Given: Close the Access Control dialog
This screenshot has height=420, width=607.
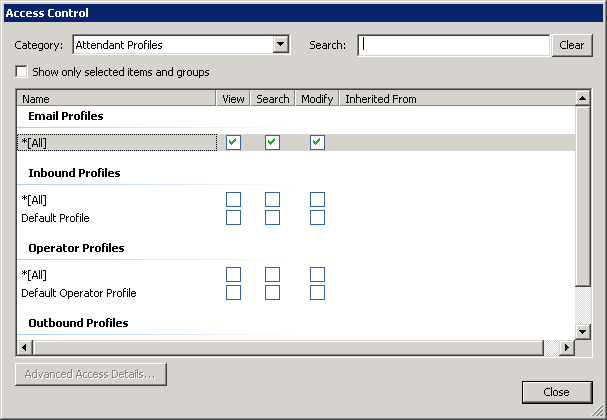Looking at the screenshot, I should pyautogui.click(x=556, y=392).
